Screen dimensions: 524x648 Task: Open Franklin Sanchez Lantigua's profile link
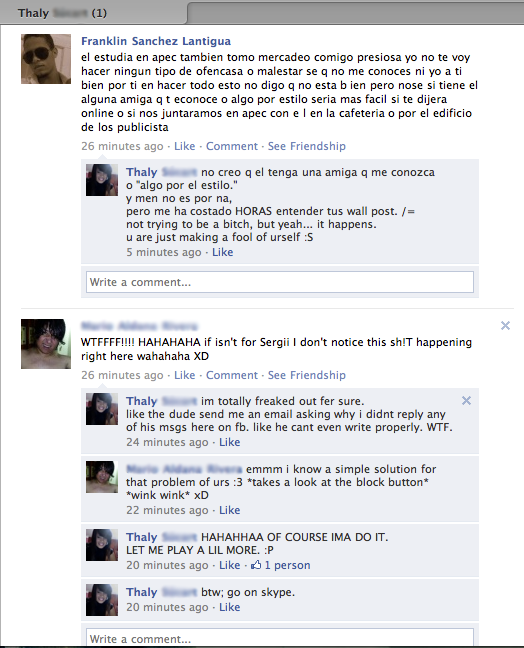[156, 41]
